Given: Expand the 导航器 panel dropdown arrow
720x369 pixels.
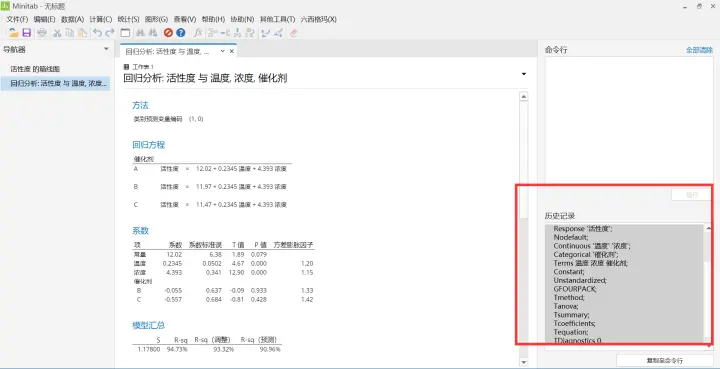Looking at the screenshot, I should tap(106, 49).
